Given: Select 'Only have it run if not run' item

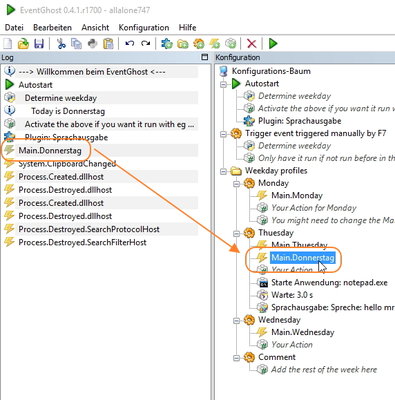Looking at the screenshot, I should click(326, 158).
